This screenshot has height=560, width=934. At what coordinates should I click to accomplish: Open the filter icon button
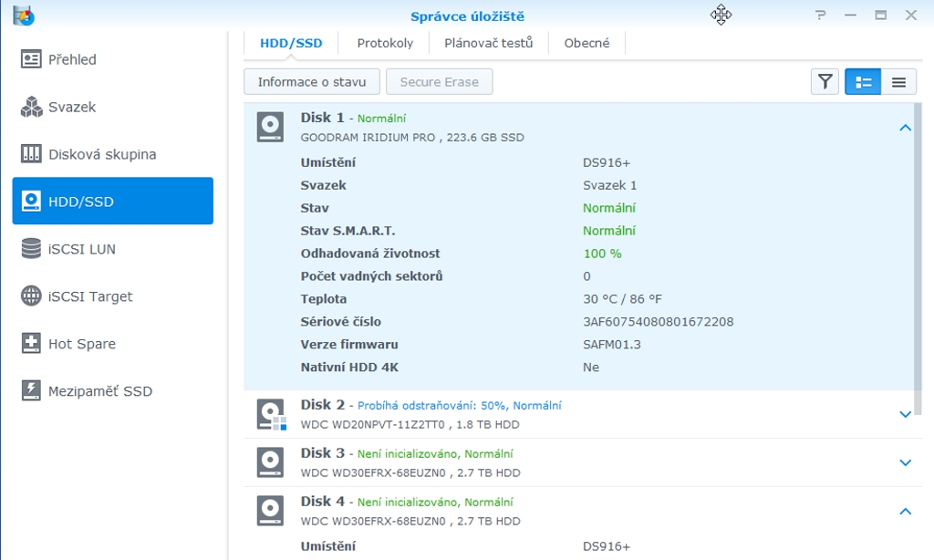[x=825, y=82]
